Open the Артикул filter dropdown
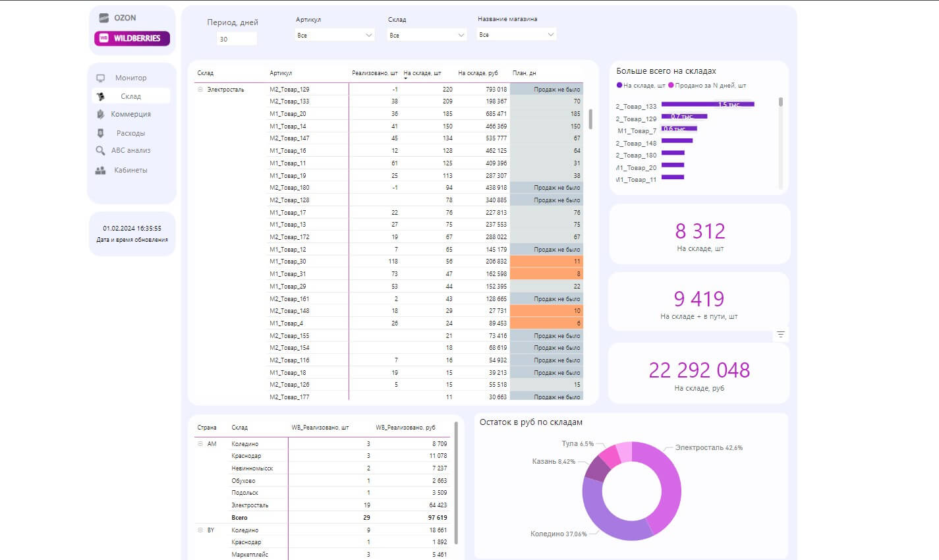The width and height of the screenshot is (939, 560). (335, 35)
